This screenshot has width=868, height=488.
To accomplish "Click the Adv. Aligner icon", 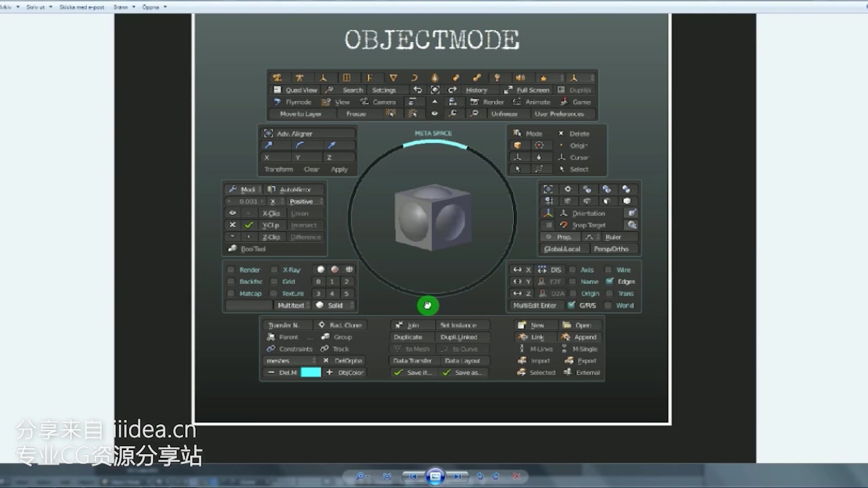I will 269,134.
